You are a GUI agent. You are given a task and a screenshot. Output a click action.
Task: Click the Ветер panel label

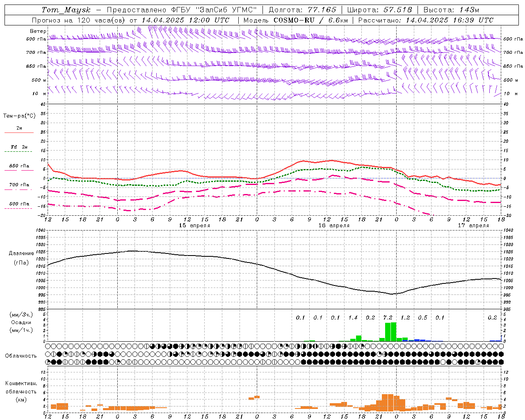click(x=38, y=31)
